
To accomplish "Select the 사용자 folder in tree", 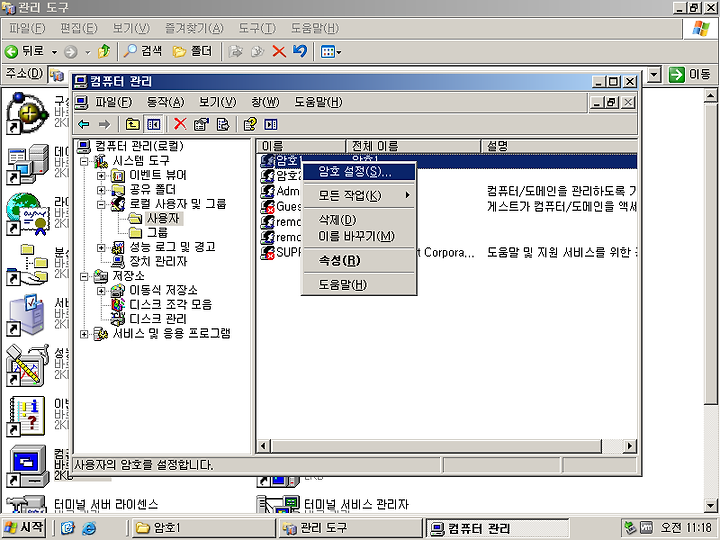I will pyautogui.click(x=163, y=218).
